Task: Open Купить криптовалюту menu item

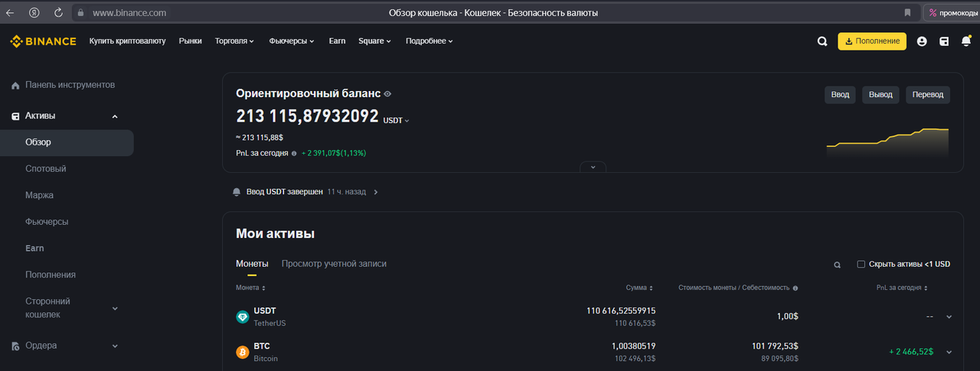Action: pos(128,41)
